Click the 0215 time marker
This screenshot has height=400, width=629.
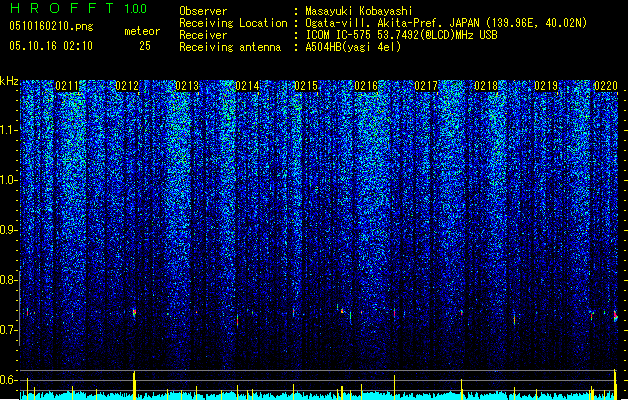point(306,86)
